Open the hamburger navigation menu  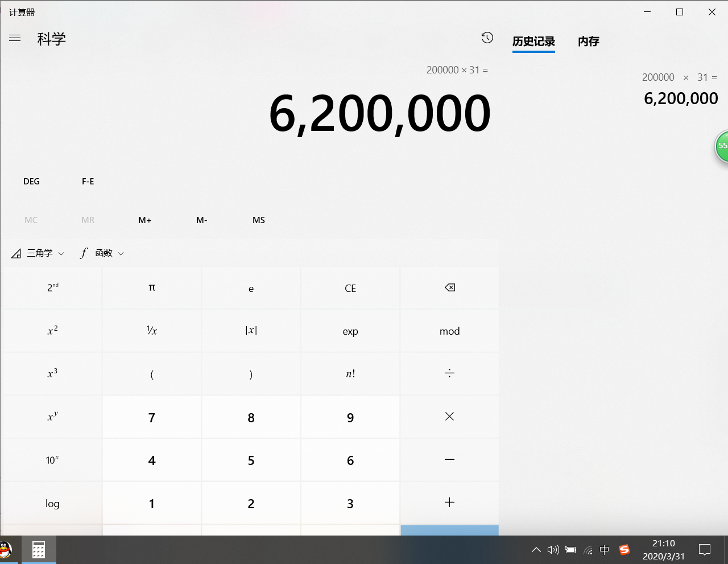point(15,38)
